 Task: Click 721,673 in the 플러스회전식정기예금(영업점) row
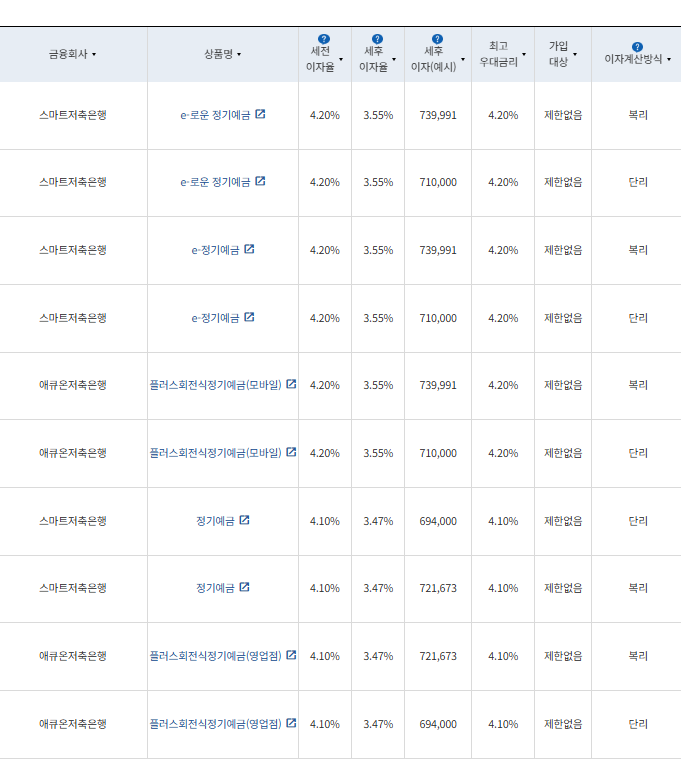point(438,656)
